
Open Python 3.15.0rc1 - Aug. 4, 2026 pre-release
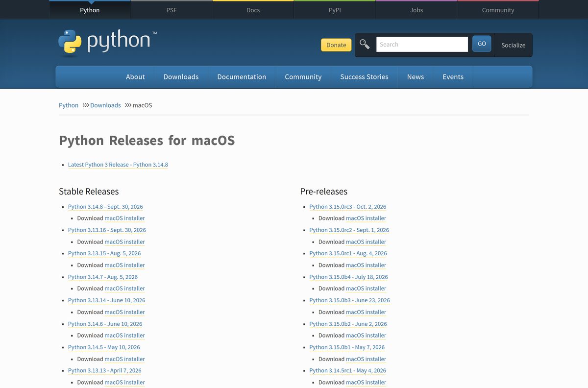pyautogui.click(x=348, y=254)
